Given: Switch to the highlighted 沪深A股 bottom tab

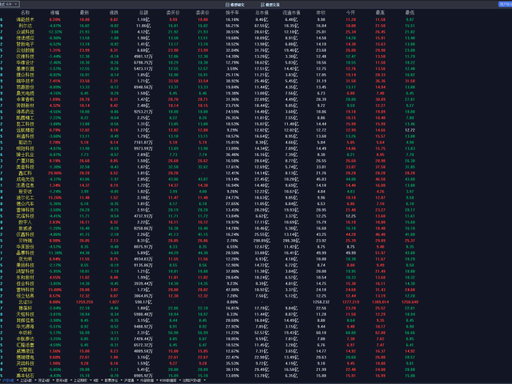Looking at the screenshot, I should click(x=8, y=380).
